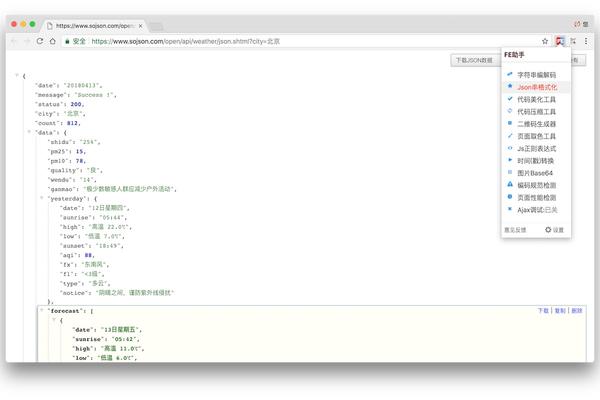Reload the page
This screenshot has height=400, width=600.
pyautogui.click(x=39, y=41)
